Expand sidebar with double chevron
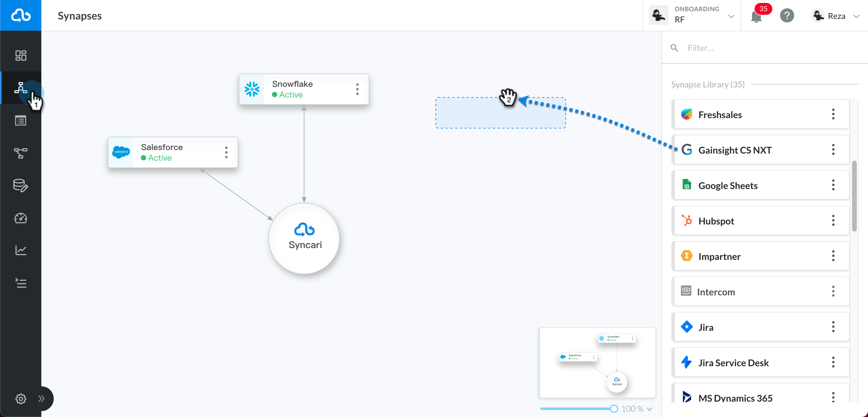The width and height of the screenshot is (868, 417). click(41, 399)
